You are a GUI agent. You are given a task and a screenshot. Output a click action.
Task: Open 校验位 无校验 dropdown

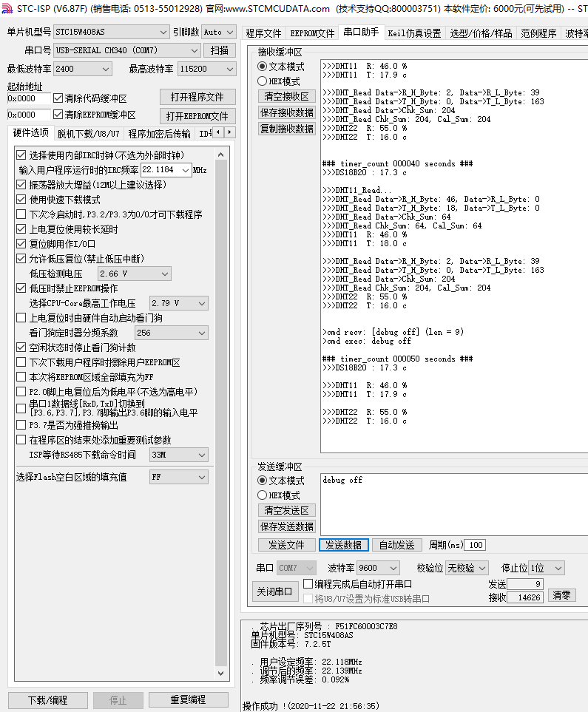[x=467, y=568]
